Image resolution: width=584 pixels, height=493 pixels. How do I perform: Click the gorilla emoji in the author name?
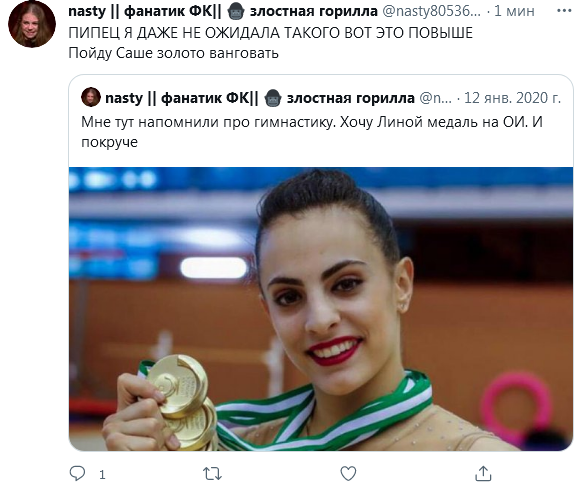click(x=236, y=12)
